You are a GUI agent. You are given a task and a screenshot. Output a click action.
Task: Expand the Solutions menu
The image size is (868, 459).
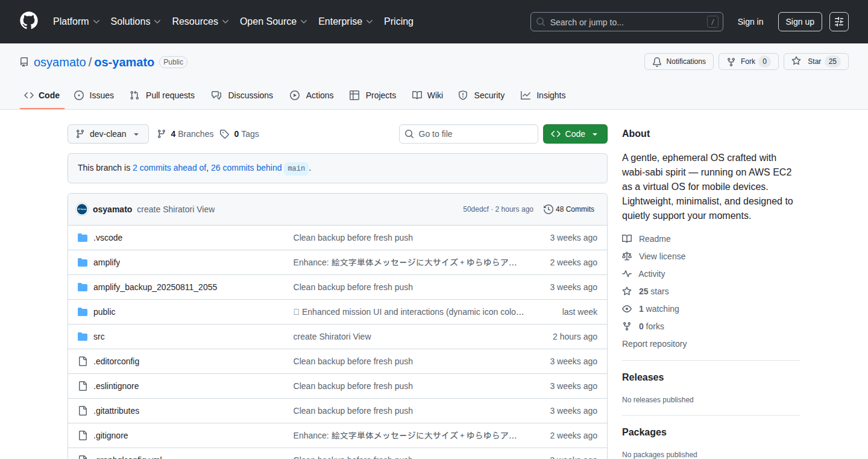pyautogui.click(x=136, y=22)
